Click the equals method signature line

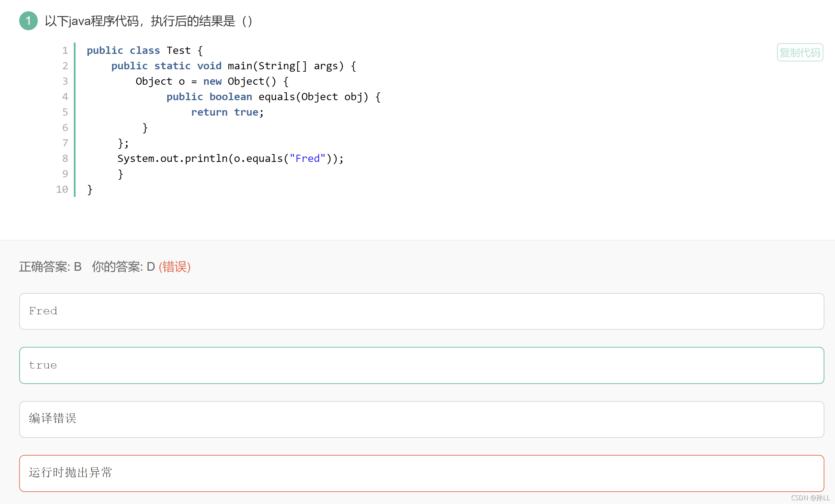click(274, 97)
